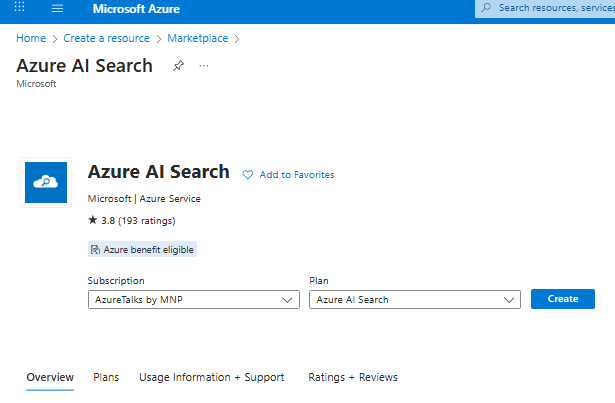The height and width of the screenshot is (403, 615).
Task: Click the Azure AI Search logo tile
Action: pyautogui.click(x=46, y=182)
